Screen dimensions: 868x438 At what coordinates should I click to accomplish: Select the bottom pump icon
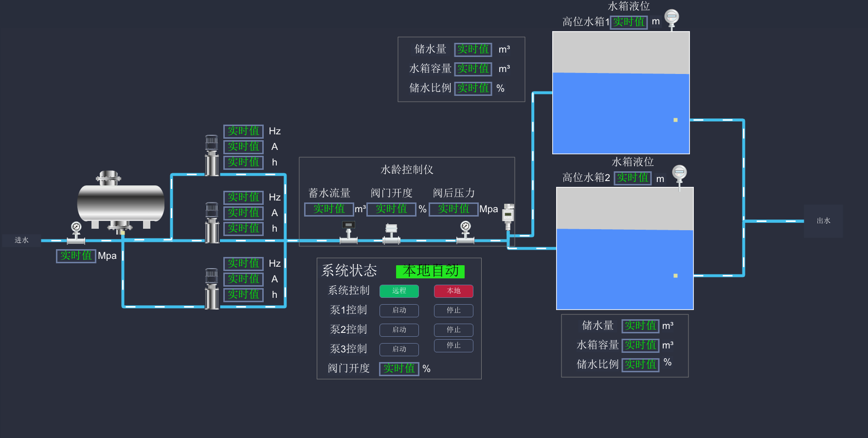[212, 289]
